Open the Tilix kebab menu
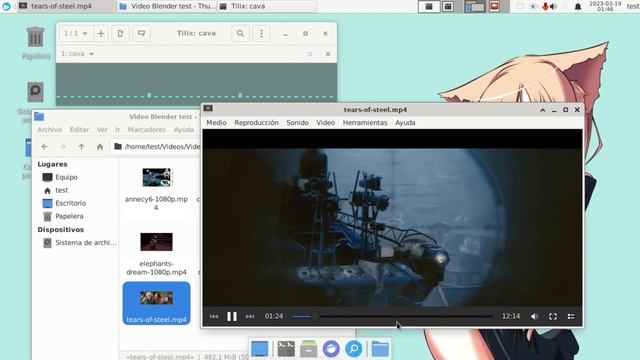 coord(261,33)
